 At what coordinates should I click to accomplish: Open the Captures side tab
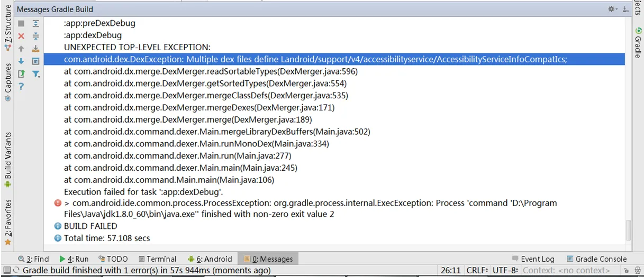7,82
